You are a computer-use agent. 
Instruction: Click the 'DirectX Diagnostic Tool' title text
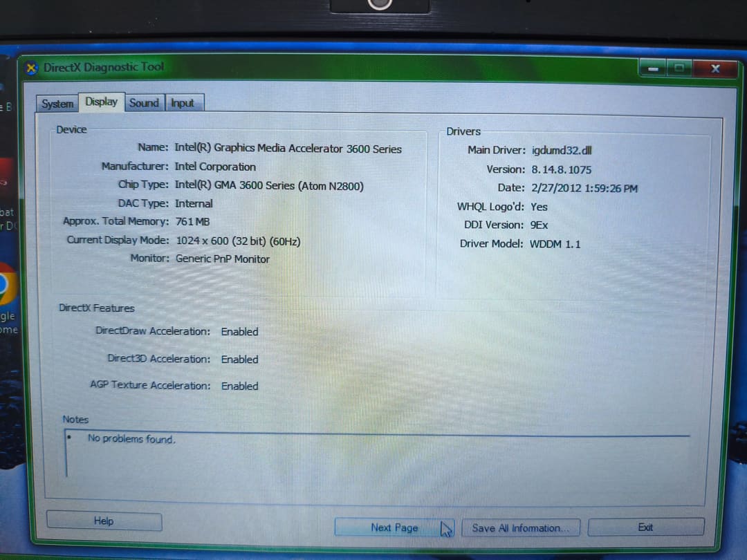(x=103, y=67)
